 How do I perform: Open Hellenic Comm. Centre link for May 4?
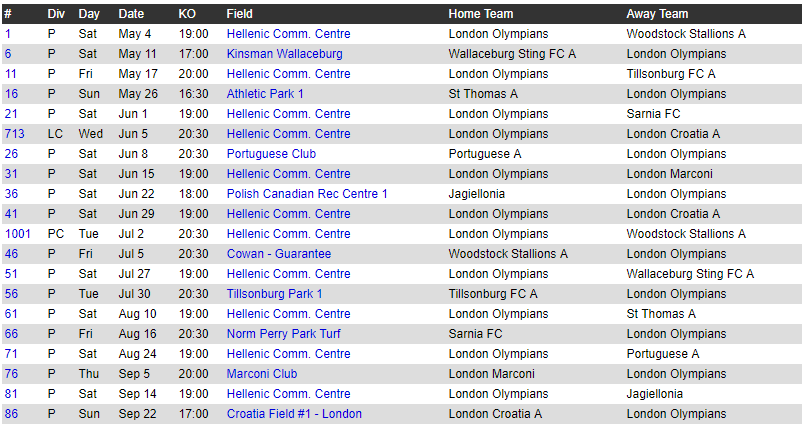pyautogui.click(x=288, y=34)
